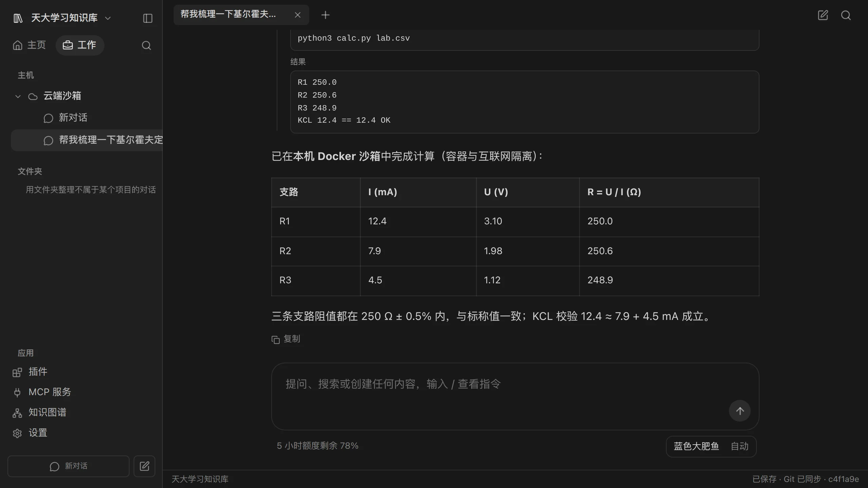Click the library logo icon

pyautogui.click(x=18, y=18)
